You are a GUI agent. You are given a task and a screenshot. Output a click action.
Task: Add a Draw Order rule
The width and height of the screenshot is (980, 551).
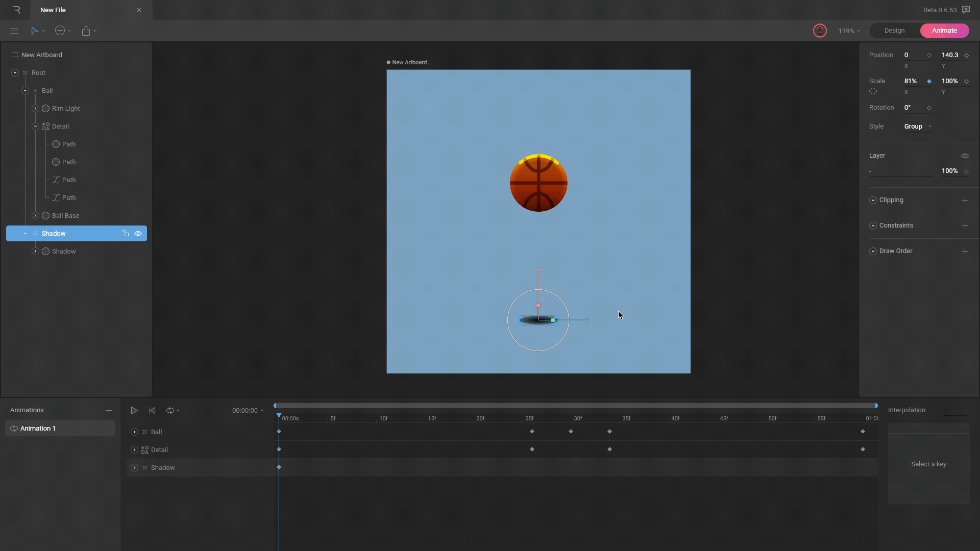coord(965,252)
